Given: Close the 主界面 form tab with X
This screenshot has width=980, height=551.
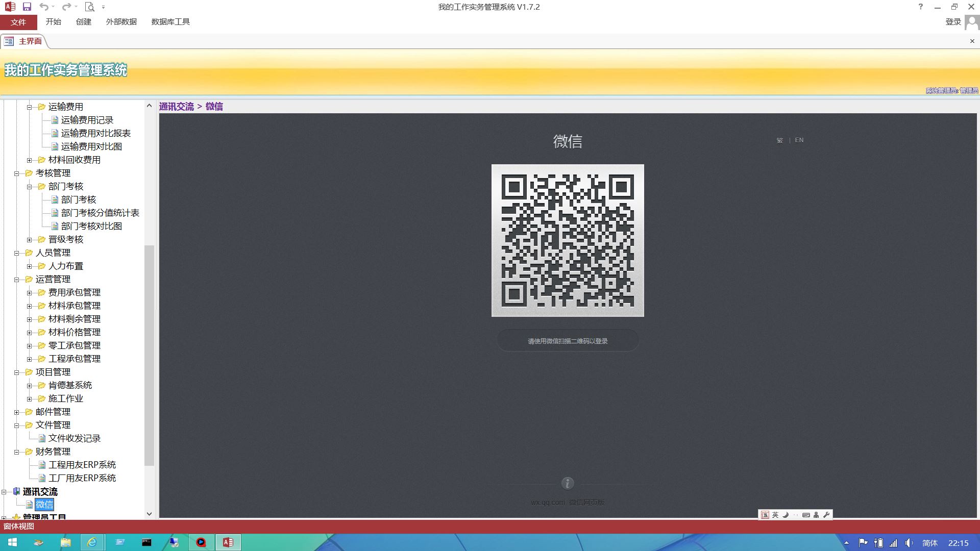Looking at the screenshot, I should pos(972,41).
